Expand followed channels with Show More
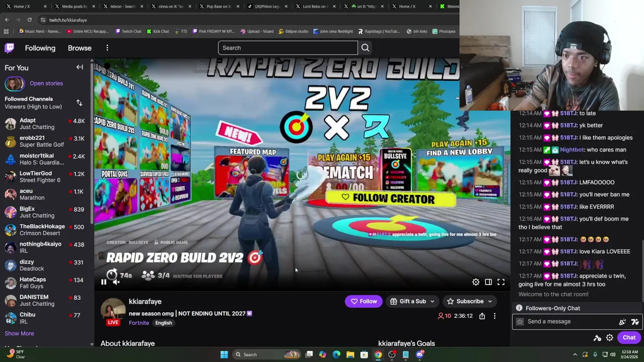Screen dimensions: 644x362 coord(19,333)
